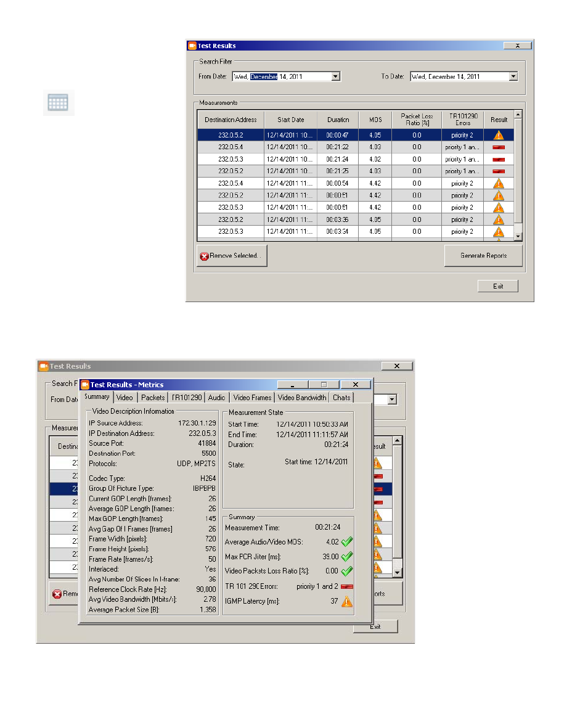The height and width of the screenshot is (714, 588).
Task: Select the Chats tab
Action: coord(341,398)
